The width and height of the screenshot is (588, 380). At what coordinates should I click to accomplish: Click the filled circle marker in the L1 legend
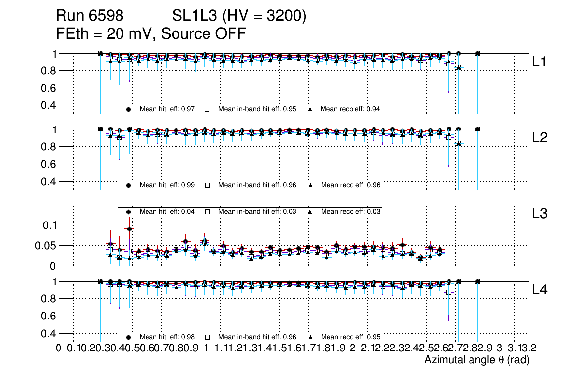pyautogui.click(x=129, y=109)
